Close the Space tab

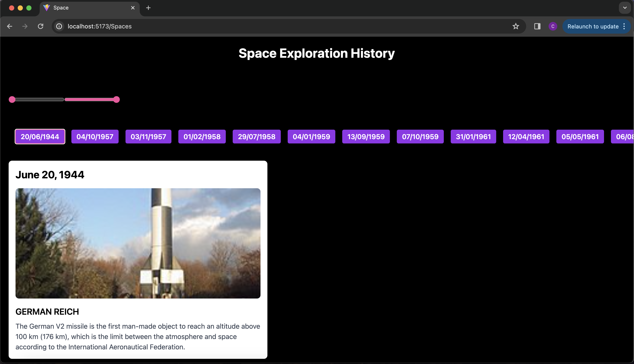133,8
